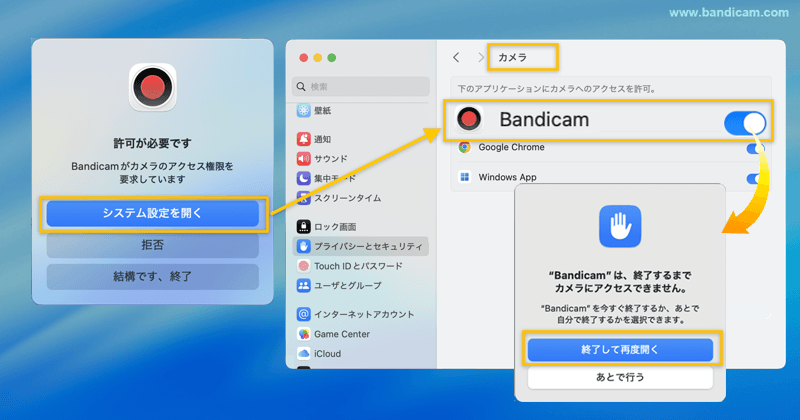Click the Windows App icon in camera list
This screenshot has width=800, height=420.
(464, 177)
